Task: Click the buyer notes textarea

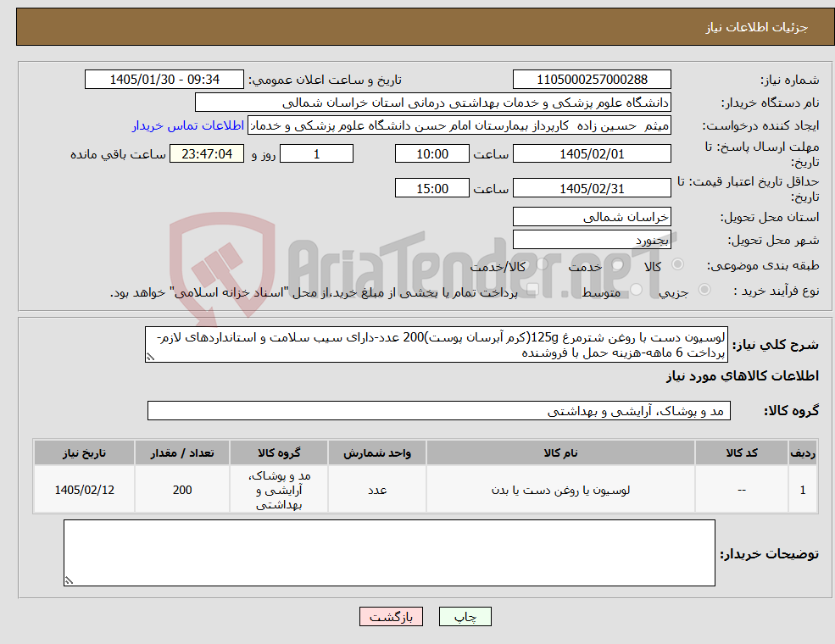Action: (389, 553)
